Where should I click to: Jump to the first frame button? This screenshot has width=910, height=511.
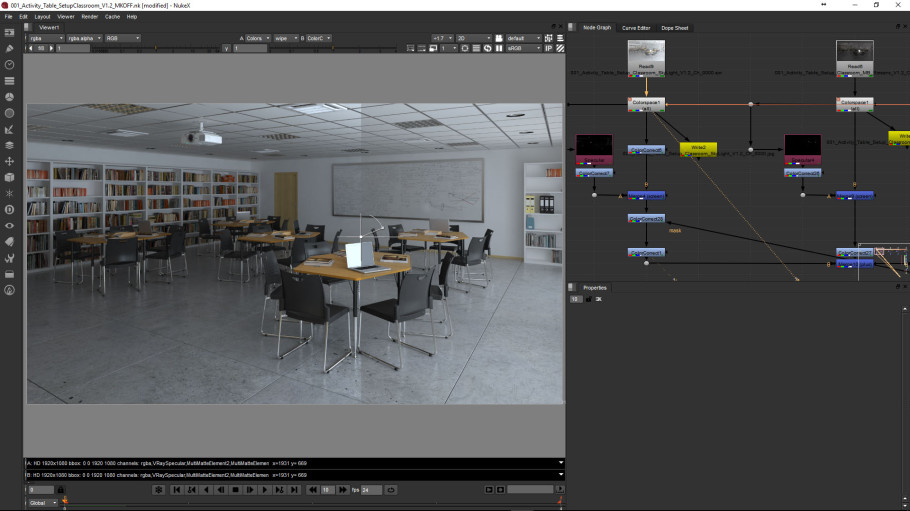point(176,490)
